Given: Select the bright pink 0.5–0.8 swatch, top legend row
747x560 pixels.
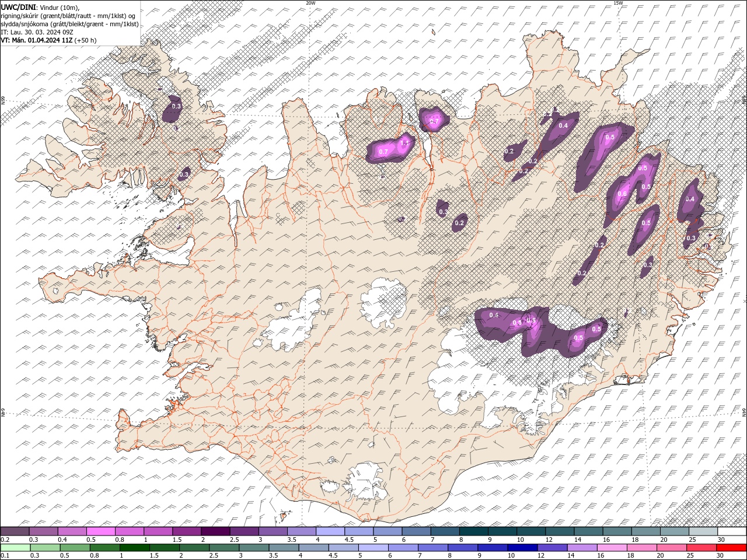Looking at the screenshot, I should pyautogui.click(x=101, y=531).
